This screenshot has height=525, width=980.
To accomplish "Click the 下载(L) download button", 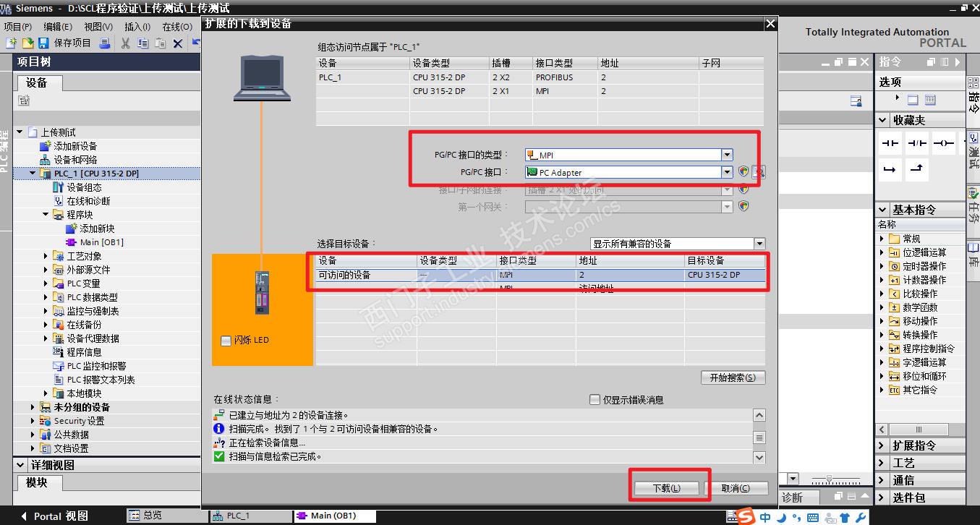I will [666, 488].
